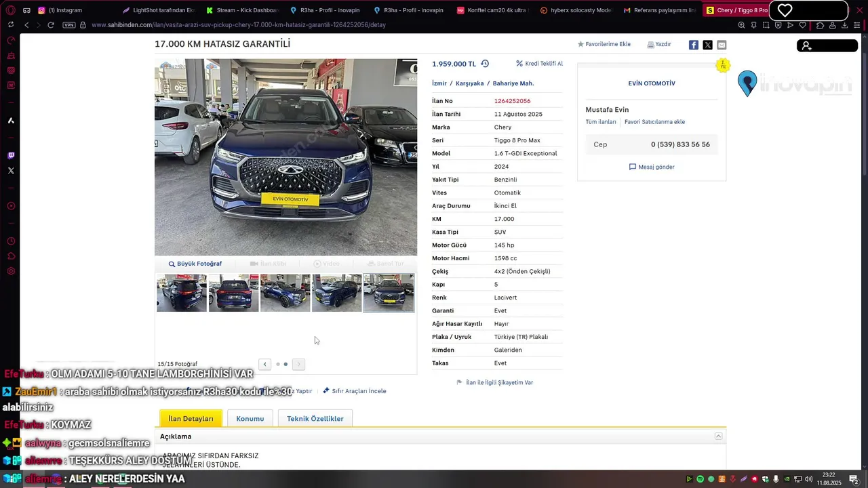Open the sidebar settings gear icon
Image resolution: width=868 pixels, height=488 pixels.
(x=11, y=271)
